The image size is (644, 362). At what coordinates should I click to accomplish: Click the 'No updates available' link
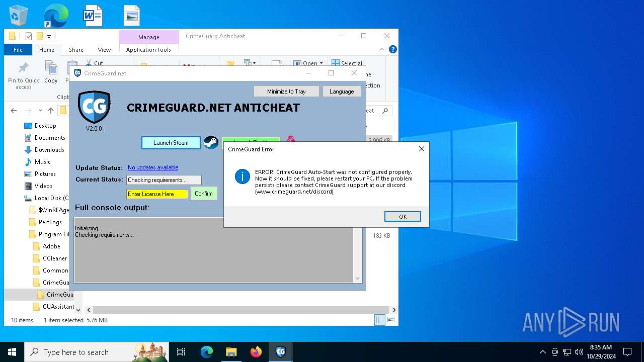click(x=153, y=167)
